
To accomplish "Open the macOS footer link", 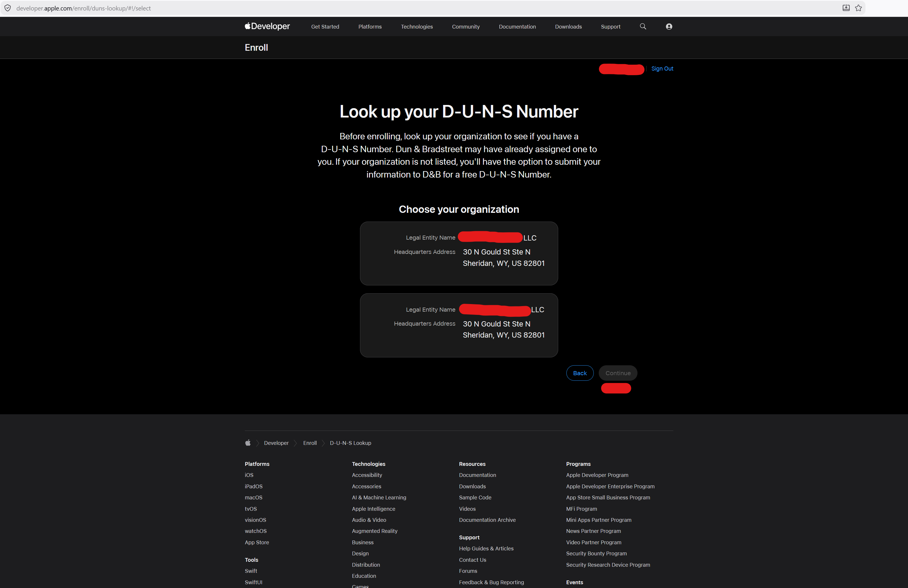I will [x=254, y=498].
